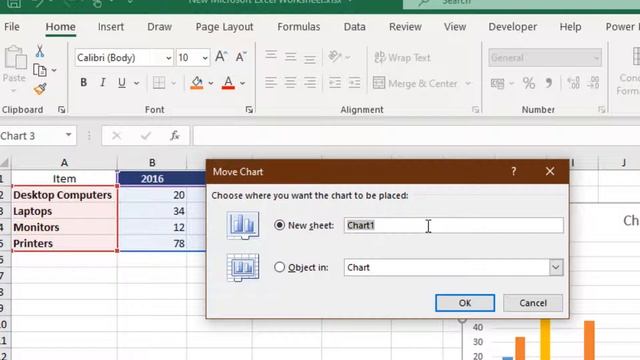Screen dimensions: 640x360
Task: Switch to the Data tab
Action: click(354, 27)
